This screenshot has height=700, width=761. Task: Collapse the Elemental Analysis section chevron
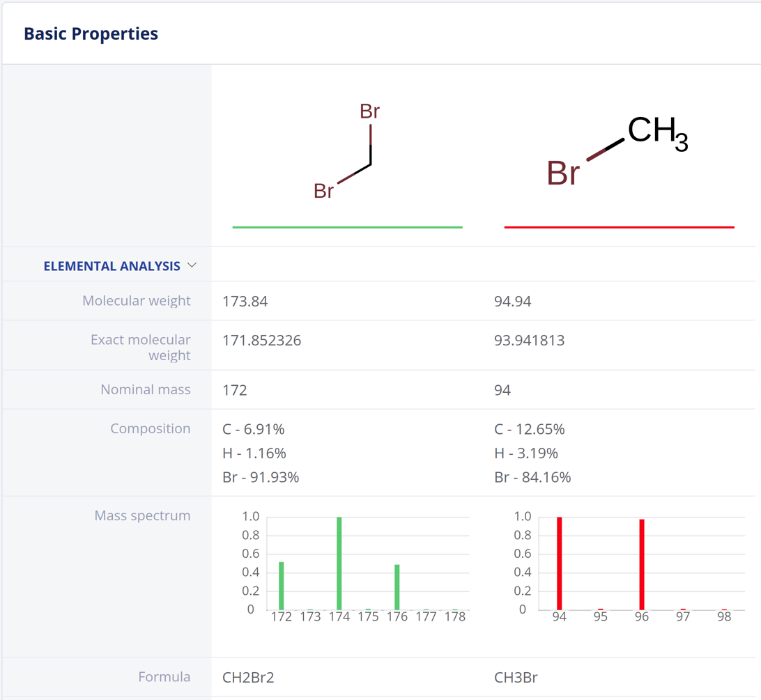click(x=192, y=265)
